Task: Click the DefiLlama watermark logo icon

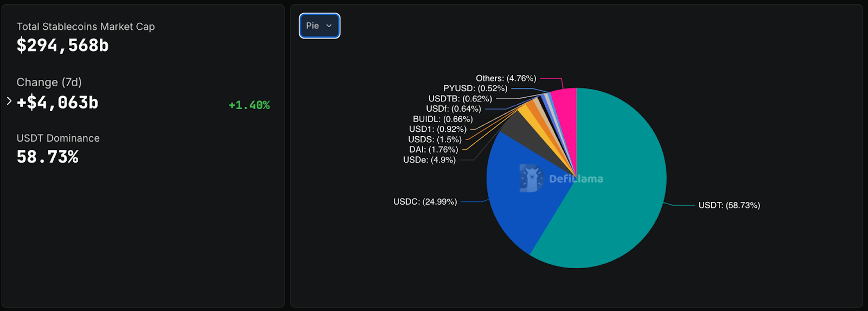Action: [531, 178]
